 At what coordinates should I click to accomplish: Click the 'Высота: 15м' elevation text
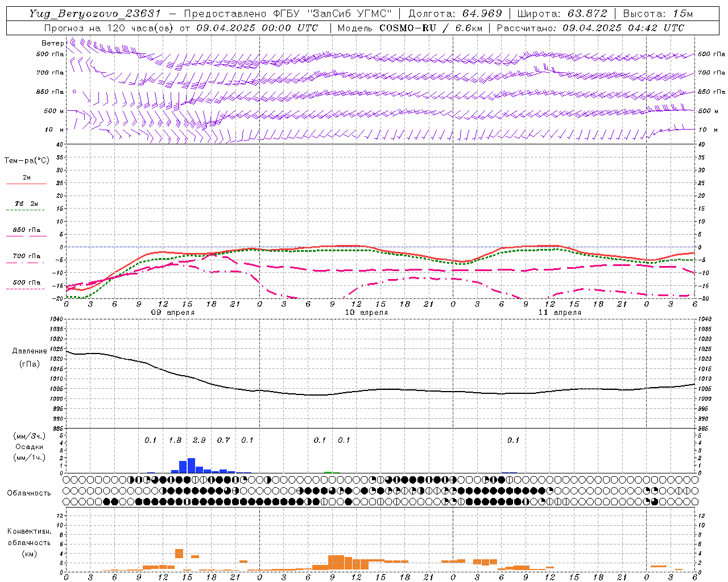pyautogui.click(x=658, y=14)
